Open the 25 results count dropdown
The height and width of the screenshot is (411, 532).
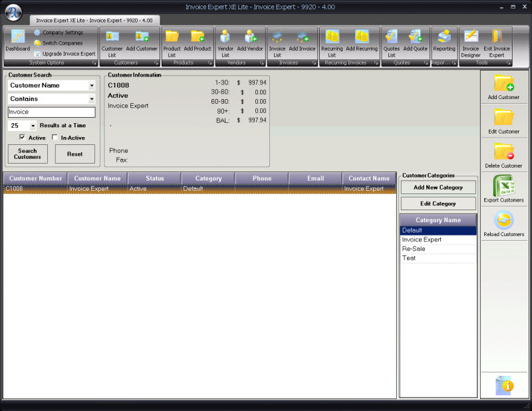tap(33, 126)
